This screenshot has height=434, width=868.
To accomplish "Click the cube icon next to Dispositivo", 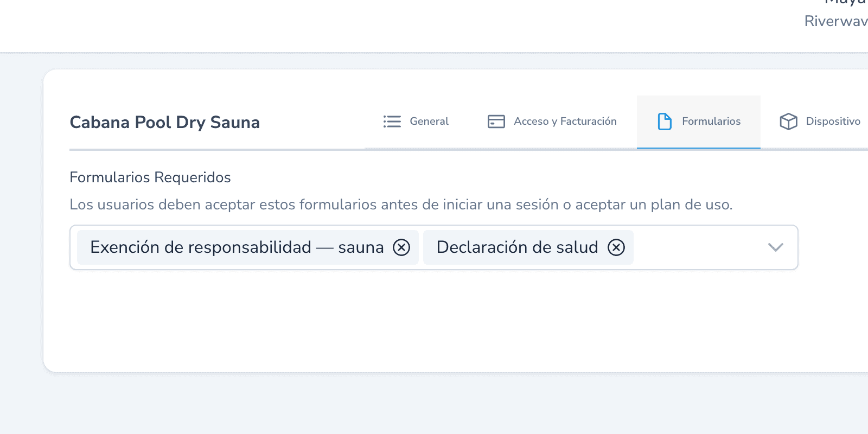I will (x=788, y=122).
